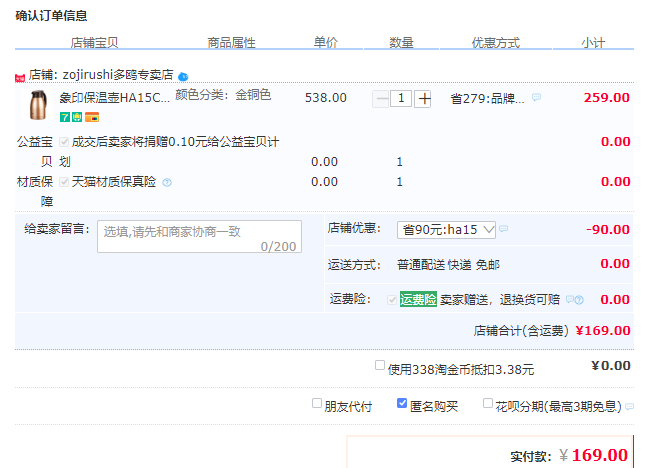Click the 小计 column header
The width and height of the screenshot is (653, 468).
593,42
